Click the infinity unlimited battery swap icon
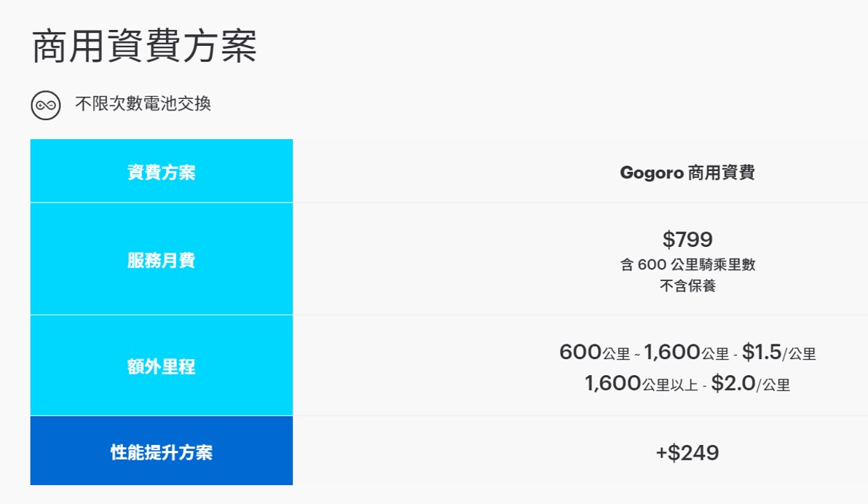 pyautogui.click(x=46, y=105)
